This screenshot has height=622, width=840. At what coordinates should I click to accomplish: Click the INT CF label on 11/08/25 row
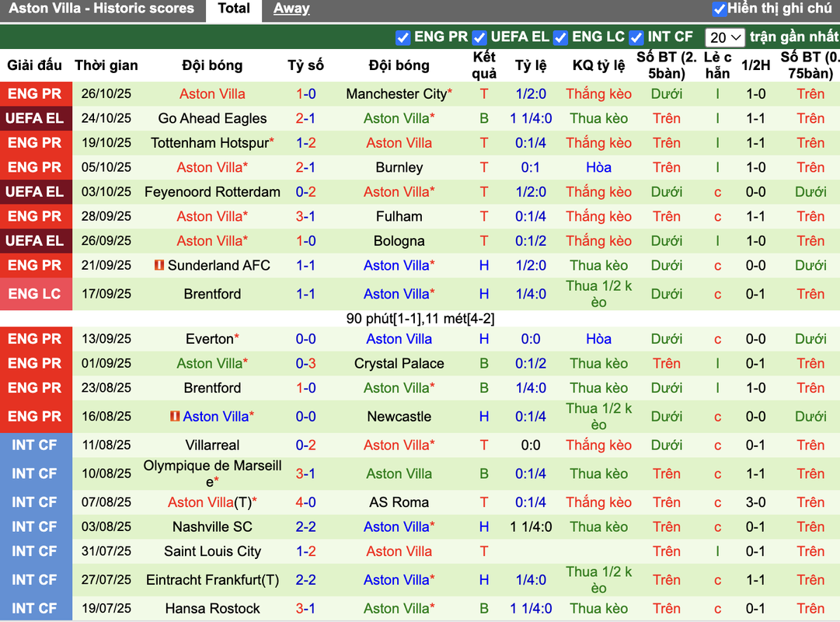(x=35, y=445)
